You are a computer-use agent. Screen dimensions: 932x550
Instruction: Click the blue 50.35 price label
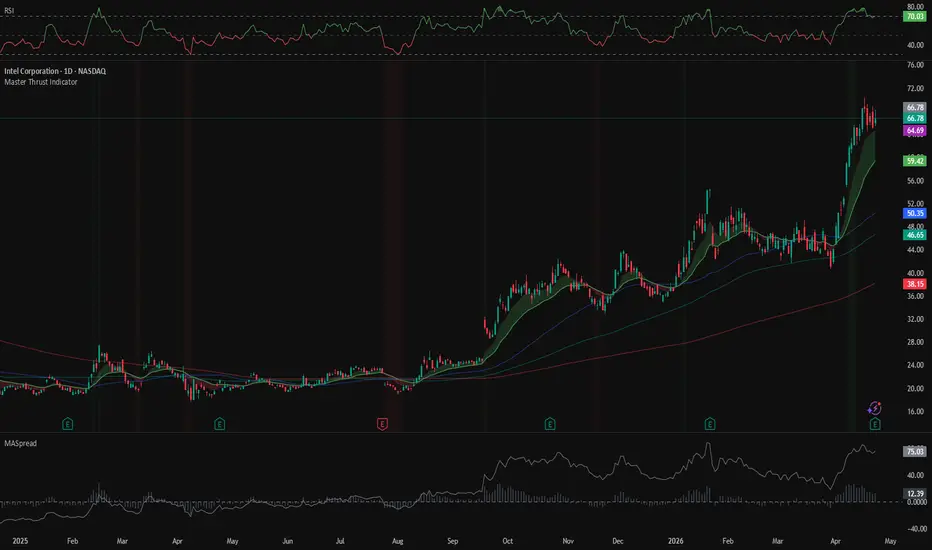coord(915,213)
